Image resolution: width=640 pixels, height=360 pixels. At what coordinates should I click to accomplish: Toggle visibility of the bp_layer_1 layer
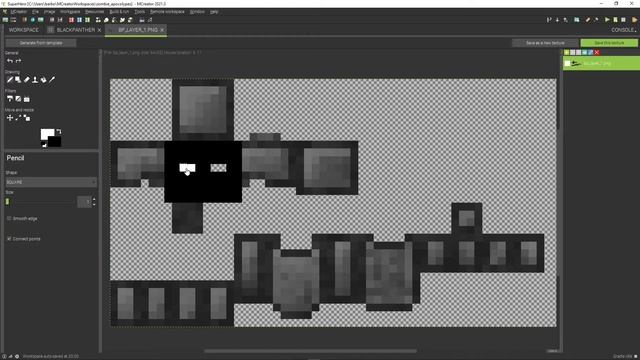[567, 64]
